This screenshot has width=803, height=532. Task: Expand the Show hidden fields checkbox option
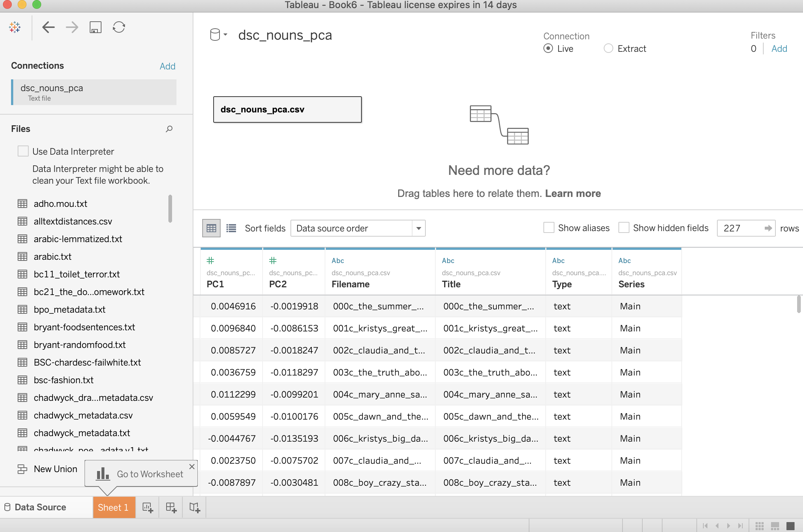point(624,228)
